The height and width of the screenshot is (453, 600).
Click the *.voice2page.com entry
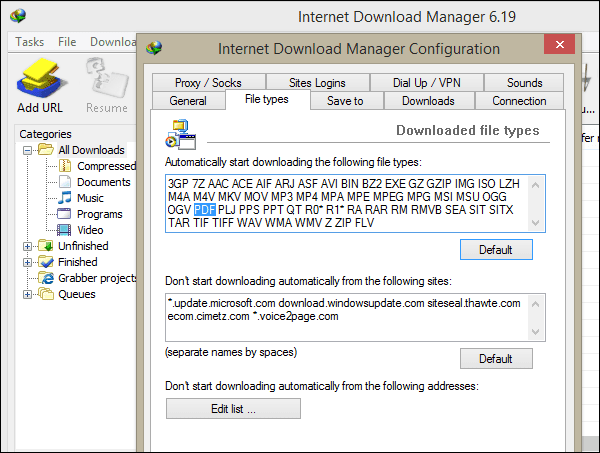pyautogui.click(x=295, y=316)
